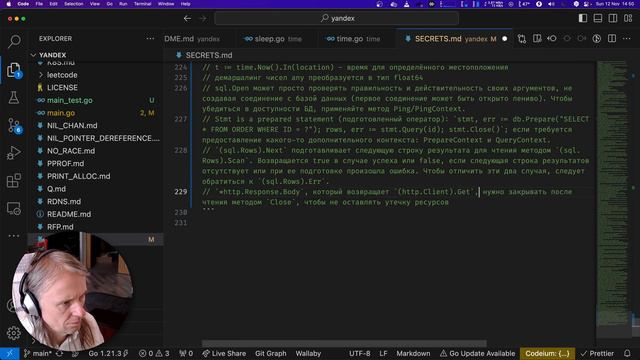640x360 pixels.
Task: Click the circular timeline icon in editor toolbar
Action: [597, 39]
